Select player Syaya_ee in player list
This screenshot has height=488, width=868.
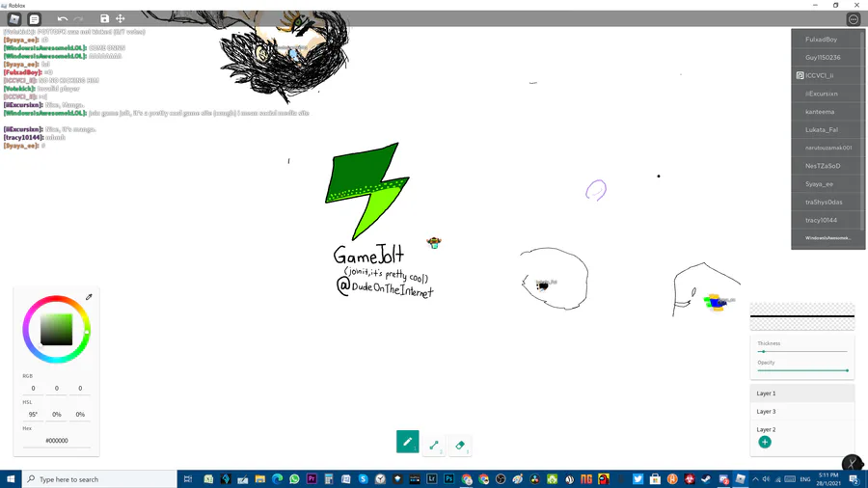827,184
